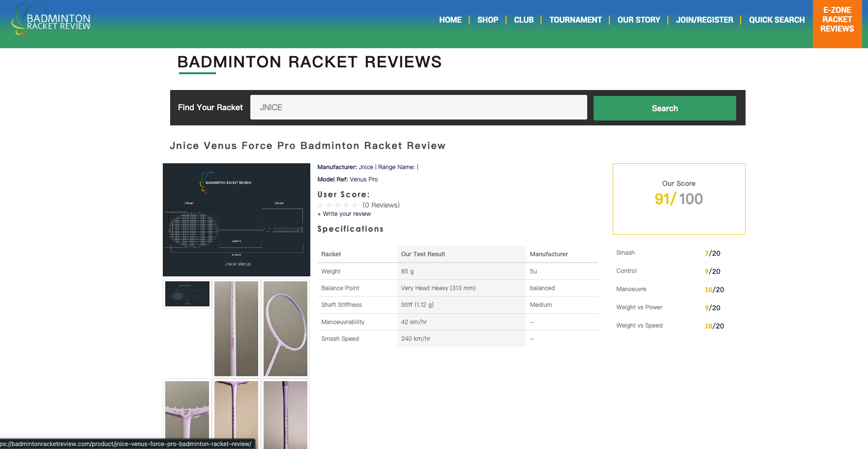Select JOIN/REGISTER in the navigation

click(x=704, y=20)
